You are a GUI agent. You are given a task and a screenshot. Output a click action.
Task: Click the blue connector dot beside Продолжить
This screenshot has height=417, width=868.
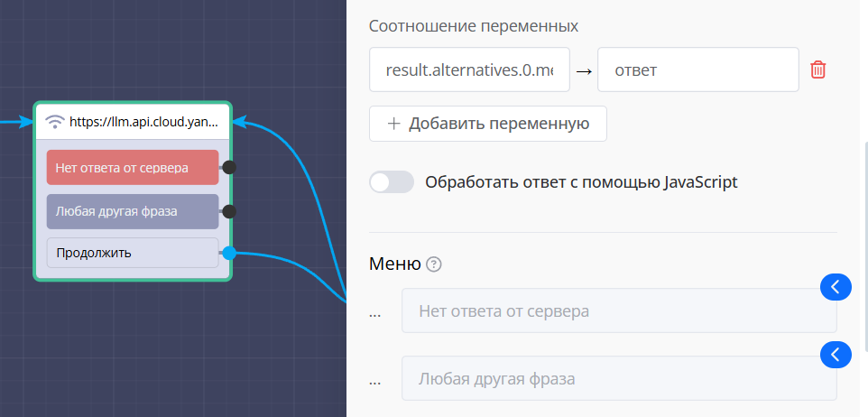coord(229,253)
